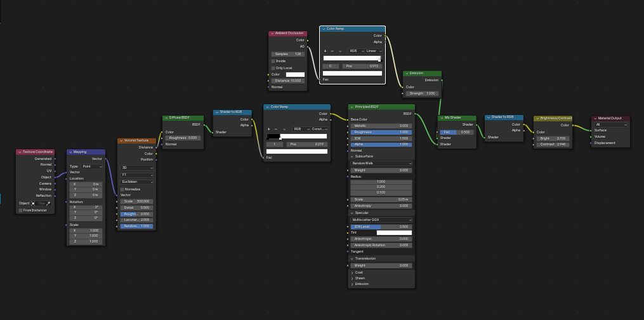Remove a stop with lower Color Ramp minus icon

click(x=276, y=129)
